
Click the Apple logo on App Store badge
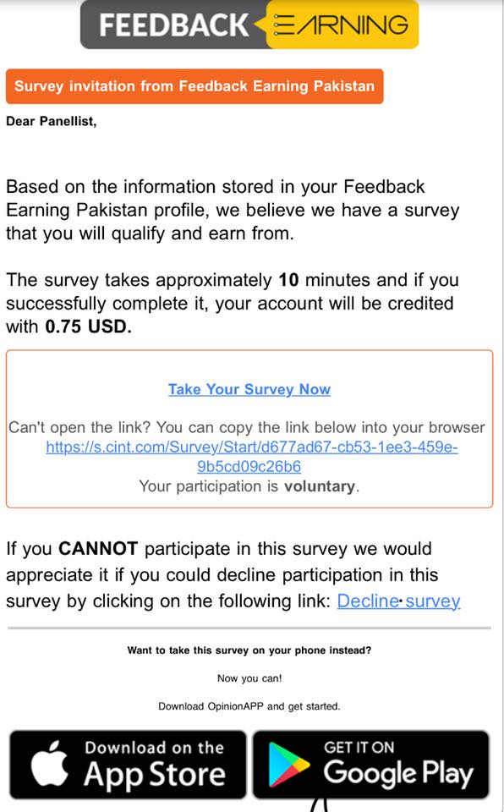tap(50, 763)
